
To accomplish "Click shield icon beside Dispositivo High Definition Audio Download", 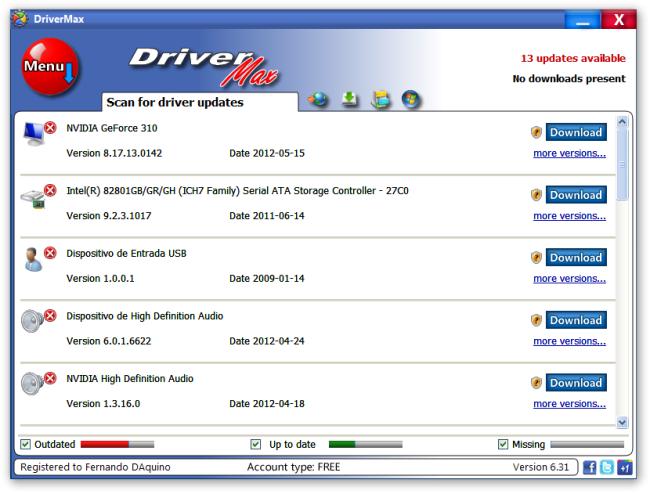I will click(536, 320).
